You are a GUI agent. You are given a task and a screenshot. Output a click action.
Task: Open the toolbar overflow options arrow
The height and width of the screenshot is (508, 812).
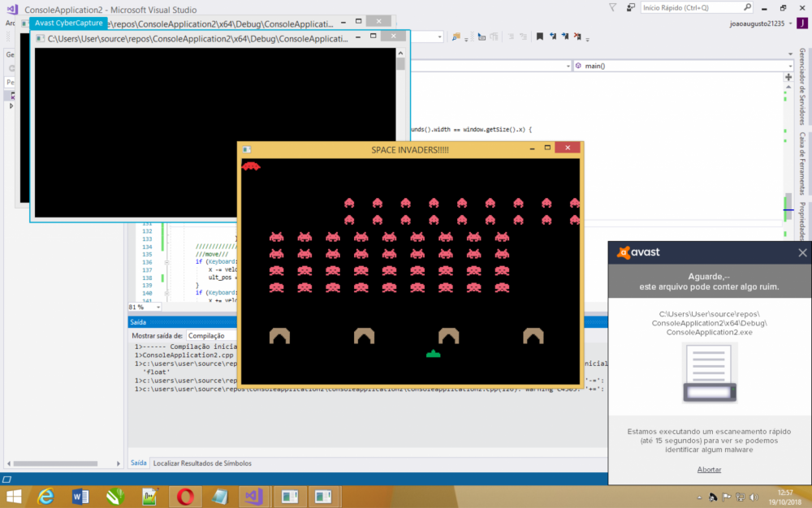(588, 38)
